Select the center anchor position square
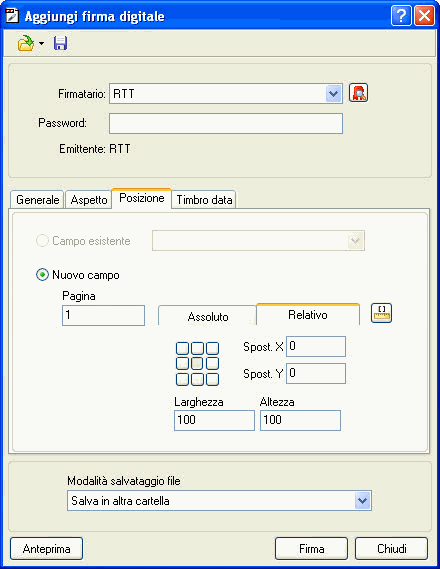 point(197,363)
